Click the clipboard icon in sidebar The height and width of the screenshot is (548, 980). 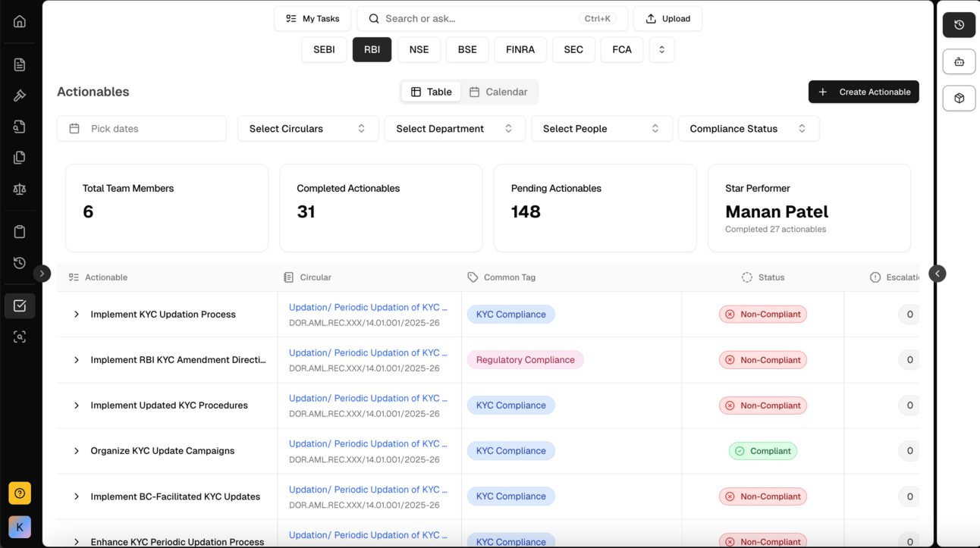(x=20, y=232)
